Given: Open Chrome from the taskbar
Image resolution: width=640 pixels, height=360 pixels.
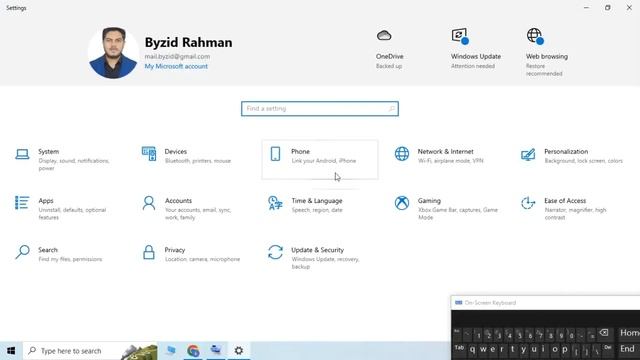Looking at the screenshot, I should coord(193,351).
